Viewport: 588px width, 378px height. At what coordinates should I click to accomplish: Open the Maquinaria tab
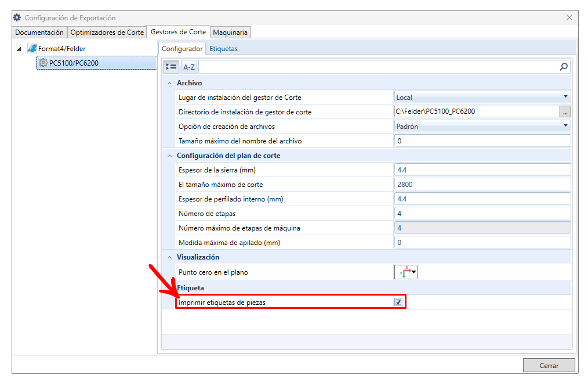pyautogui.click(x=230, y=33)
